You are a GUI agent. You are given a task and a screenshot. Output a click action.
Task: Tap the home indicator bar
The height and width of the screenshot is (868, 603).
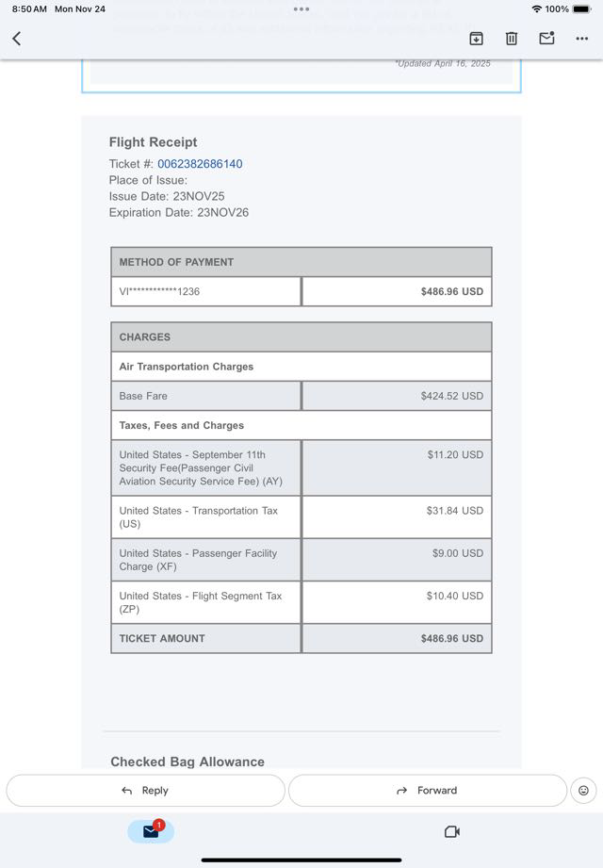coord(301,860)
